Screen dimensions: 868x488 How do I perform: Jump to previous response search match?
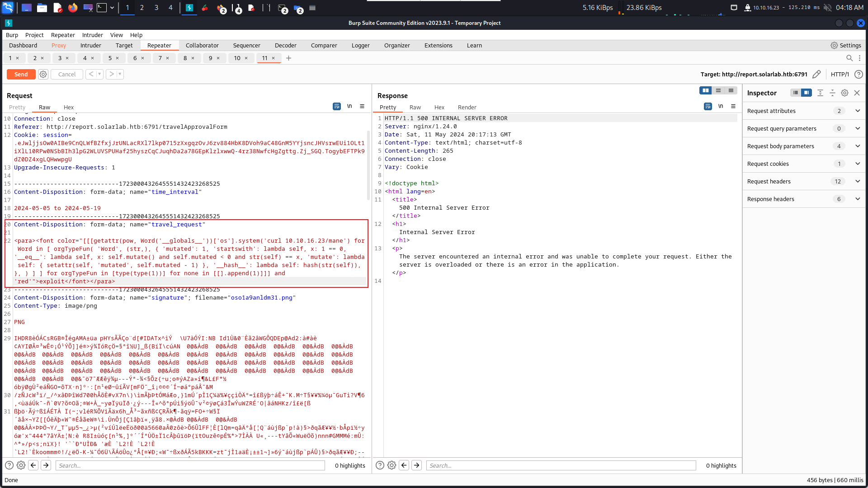coord(404,465)
